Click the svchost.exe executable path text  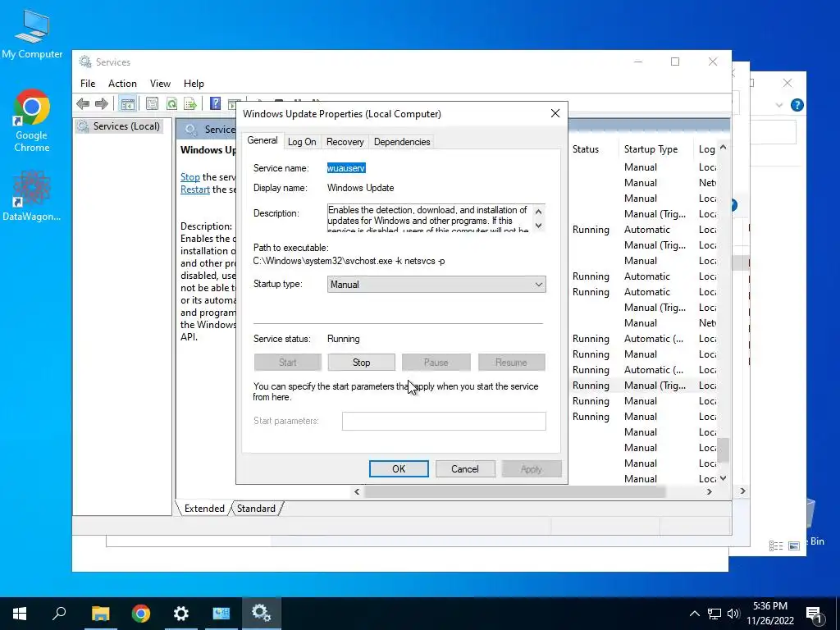(x=349, y=262)
